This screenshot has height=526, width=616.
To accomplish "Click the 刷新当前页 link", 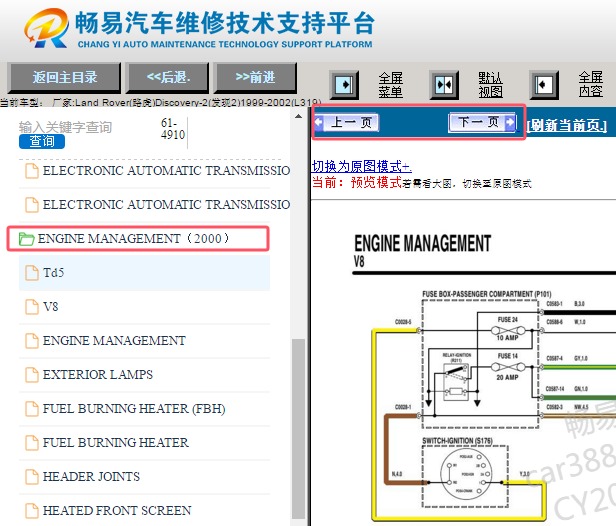I will 567,125.
